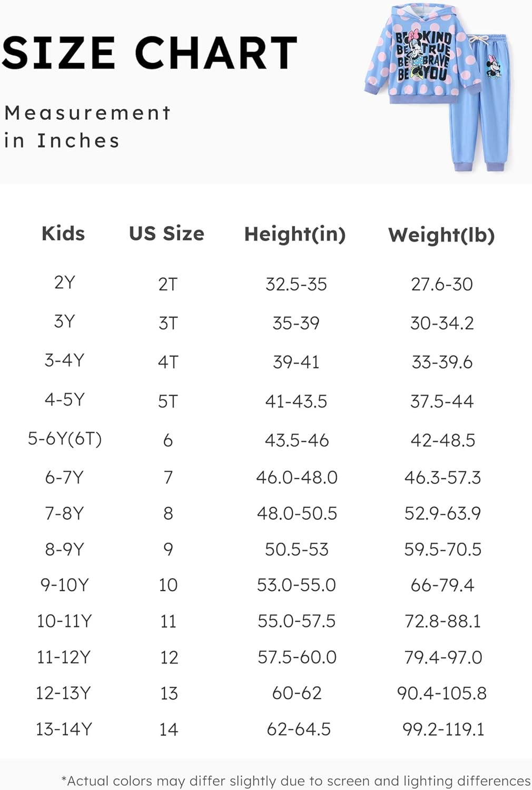Click the Height(in) column header
The height and width of the screenshot is (790, 532).
295,234
